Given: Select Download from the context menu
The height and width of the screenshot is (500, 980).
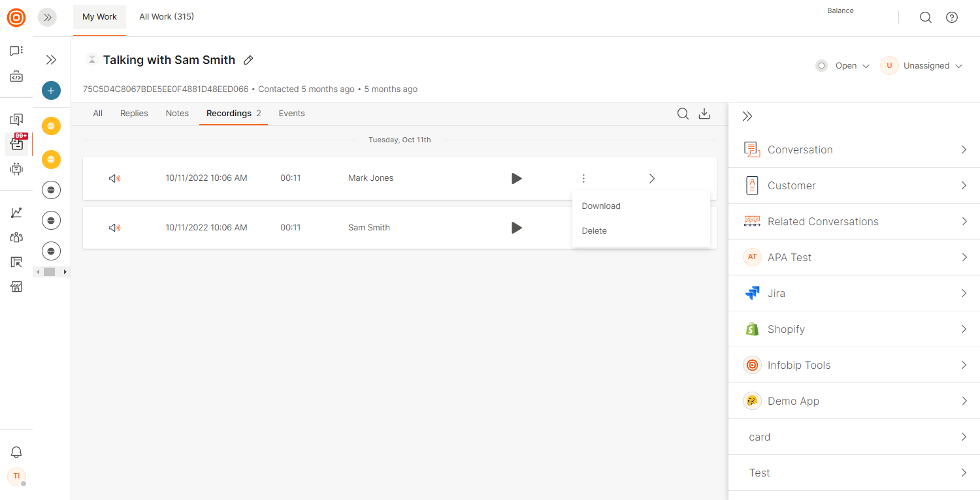Looking at the screenshot, I should 601,206.
